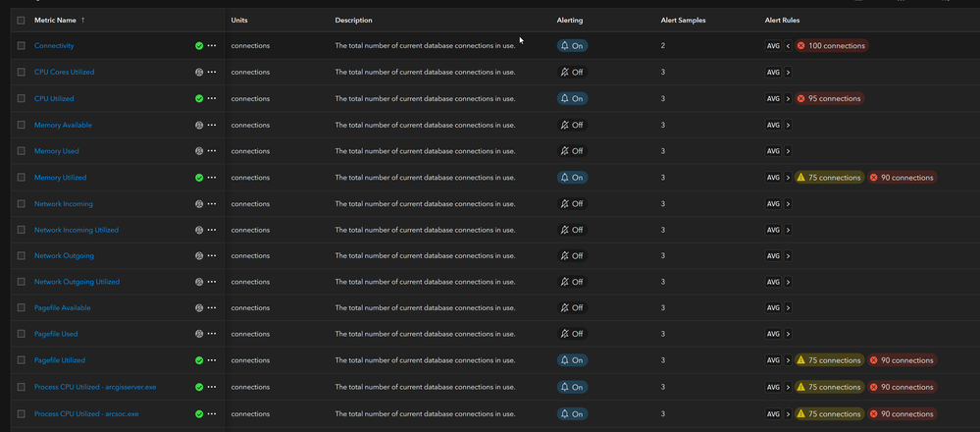Click the greater-than operator chip for Network Outgoing
This screenshot has width=980, height=432.
pyautogui.click(x=789, y=256)
